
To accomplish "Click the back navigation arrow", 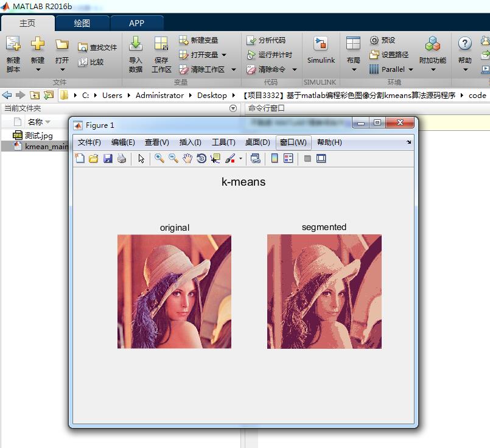I will (x=7, y=95).
